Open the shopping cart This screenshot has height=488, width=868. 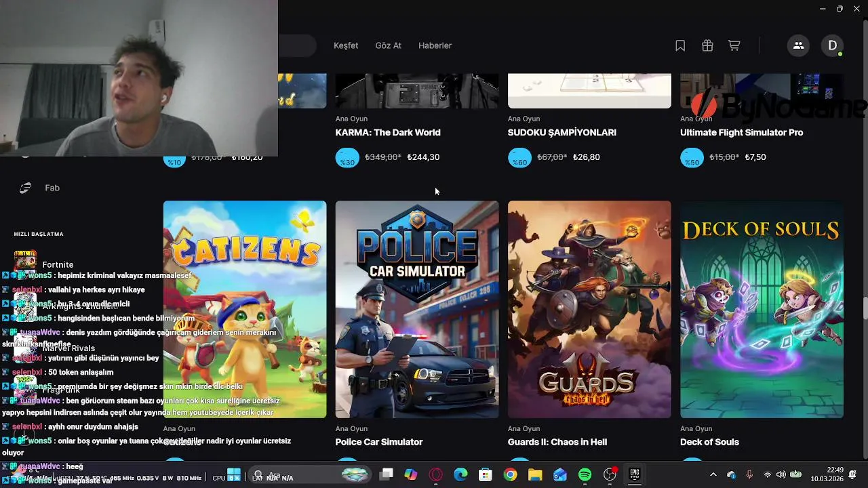coord(734,45)
